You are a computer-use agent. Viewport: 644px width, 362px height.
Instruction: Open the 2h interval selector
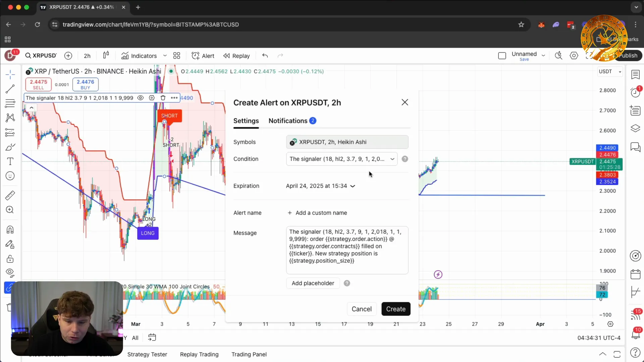coord(87,56)
